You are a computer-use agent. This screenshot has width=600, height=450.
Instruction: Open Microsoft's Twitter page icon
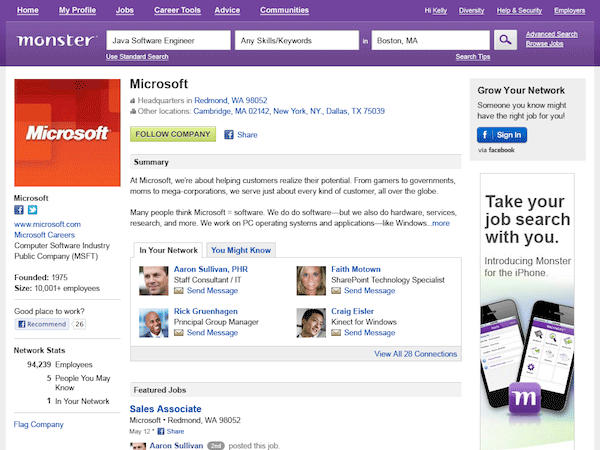point(33,210)
